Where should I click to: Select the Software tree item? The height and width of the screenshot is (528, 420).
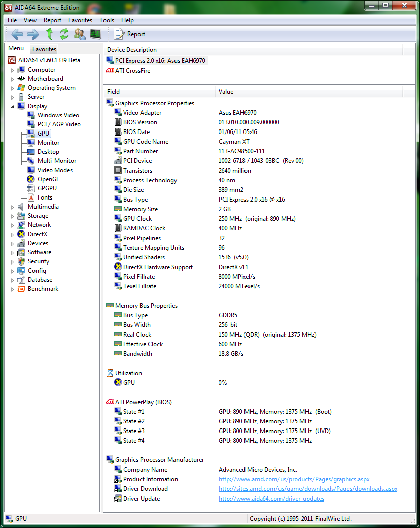[40, 252]
